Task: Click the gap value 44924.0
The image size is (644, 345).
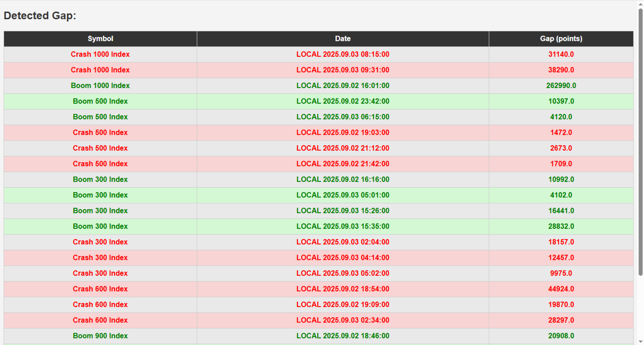Action: (561, 289)
